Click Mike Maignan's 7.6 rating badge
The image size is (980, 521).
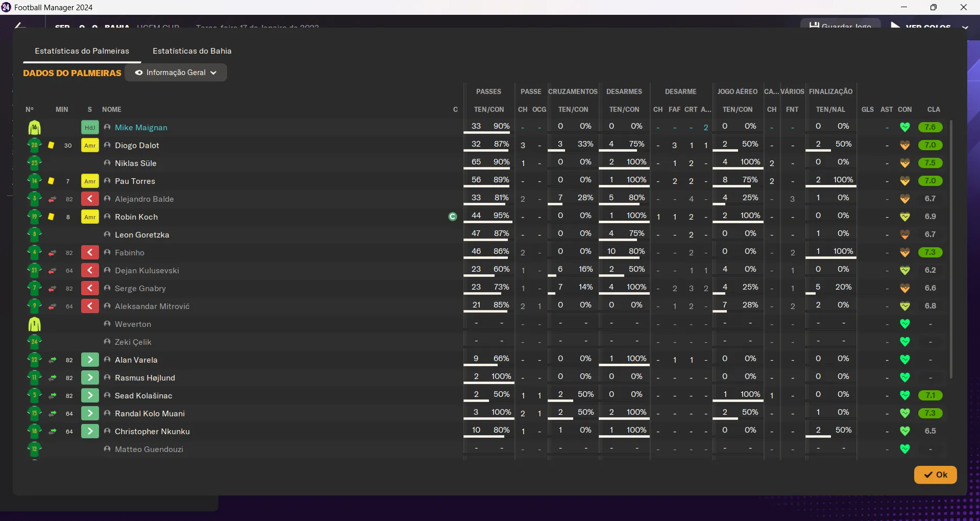(930, 127)
